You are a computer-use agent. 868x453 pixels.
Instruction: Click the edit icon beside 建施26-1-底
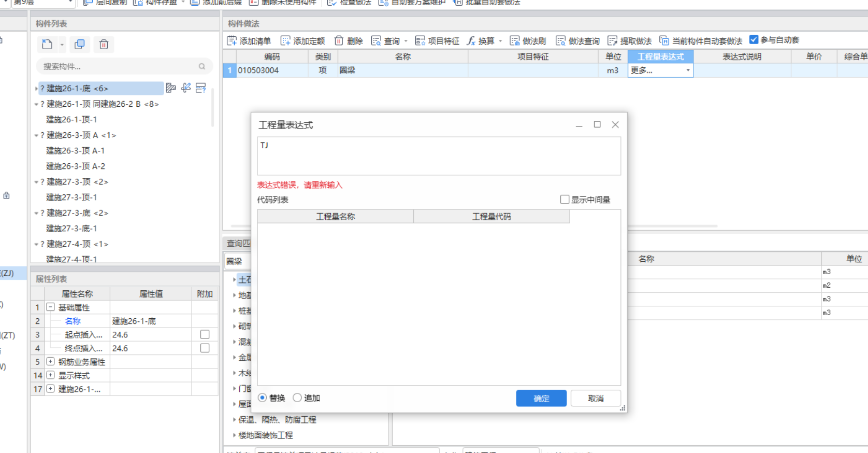pos(171,88)
